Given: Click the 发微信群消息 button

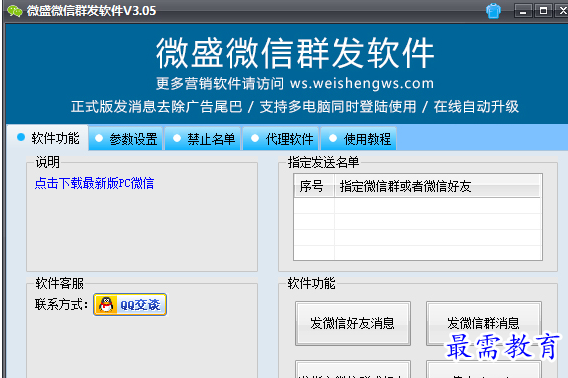Looking at the screenshot, I should pos(484,323).
